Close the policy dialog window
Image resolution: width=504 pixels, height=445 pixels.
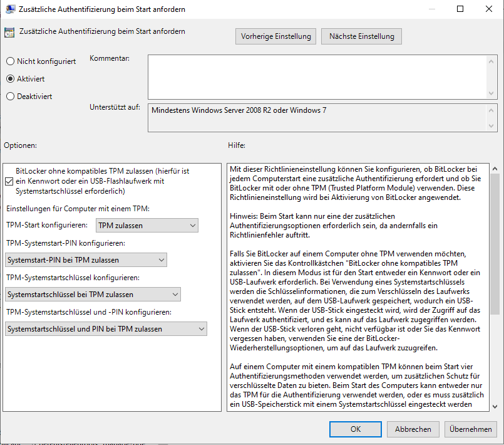point(489,9)
